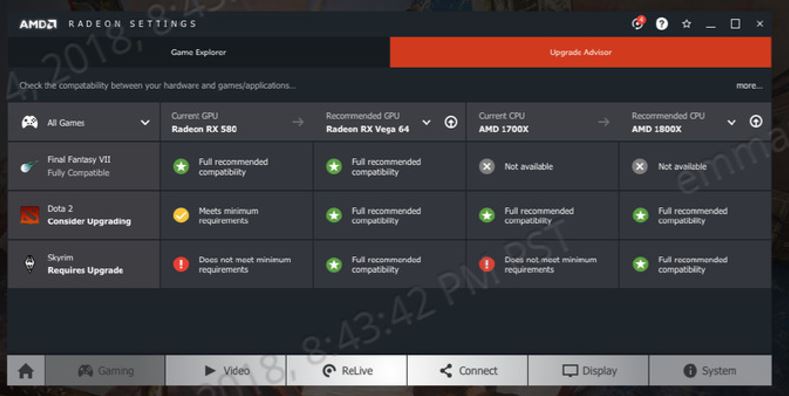
Task: Select the Upgrade Advisor tab
Action: click(x=581, y=52)
